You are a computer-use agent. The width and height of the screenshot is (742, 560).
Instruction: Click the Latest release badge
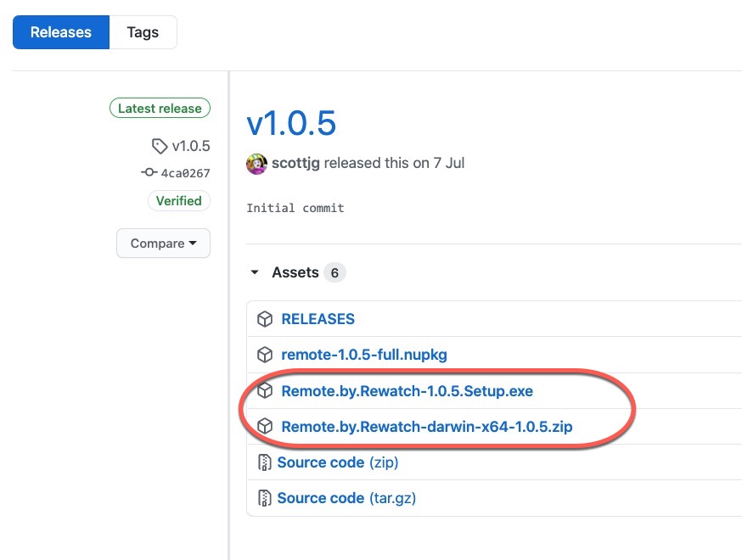click(x=160, y=109)
